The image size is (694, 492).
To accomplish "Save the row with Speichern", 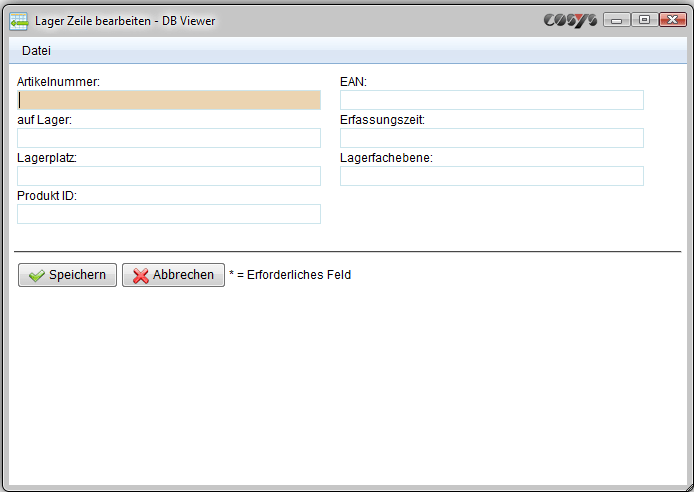I will tap(67, 275).
